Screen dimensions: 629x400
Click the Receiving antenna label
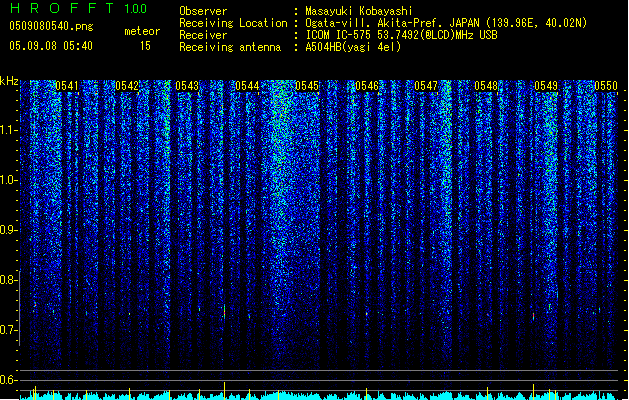tap(230, 47)
